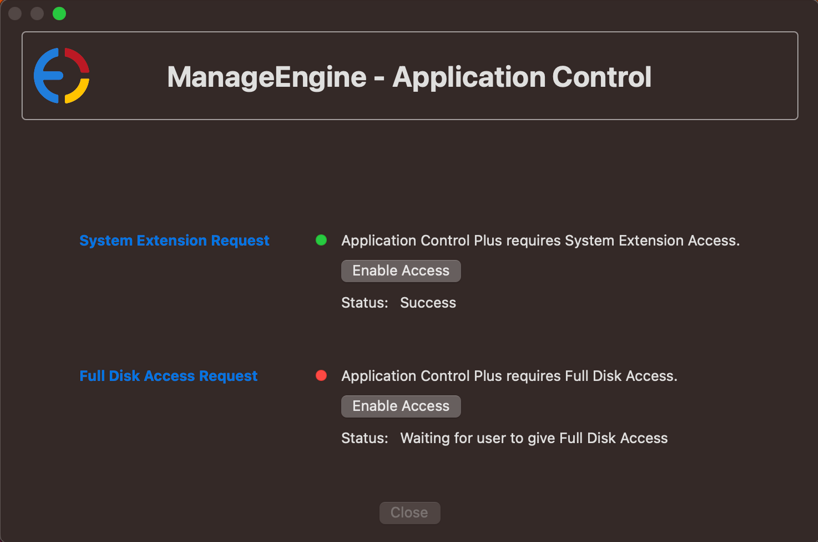Click the 'requires Full Disk Access' description
Viewport: 818px width, 542px height.
click(x=509, y=376)
